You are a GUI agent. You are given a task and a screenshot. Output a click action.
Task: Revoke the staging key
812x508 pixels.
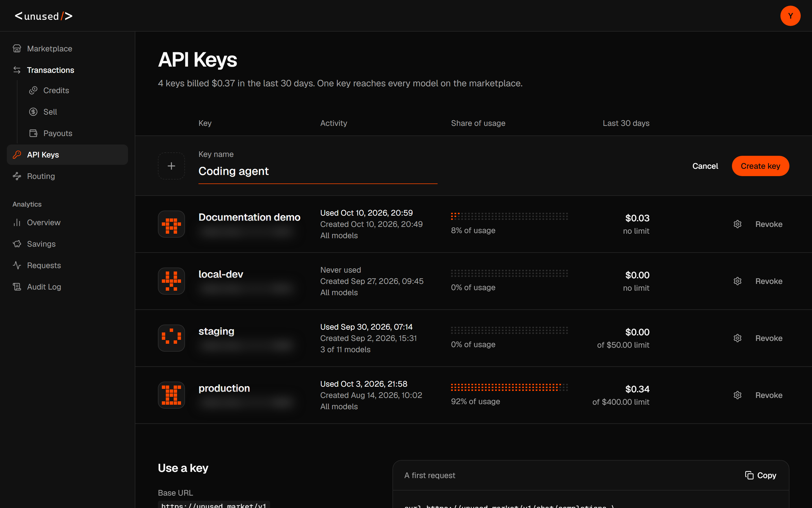[x=769, y=338]
